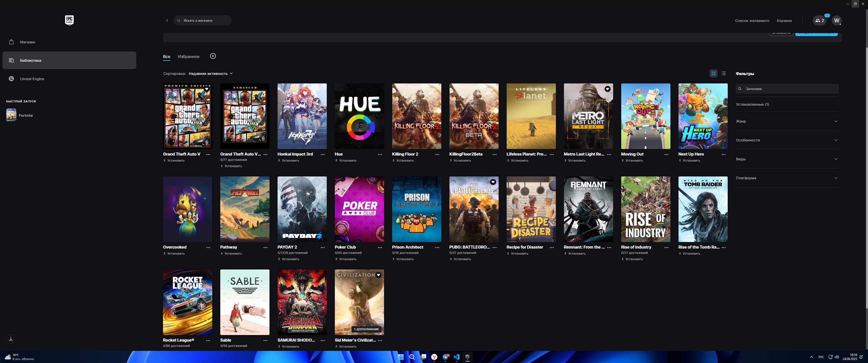Toggle favorite heart on Civilization cover
This screenshot has width=868, height=363.
point(378,275)
